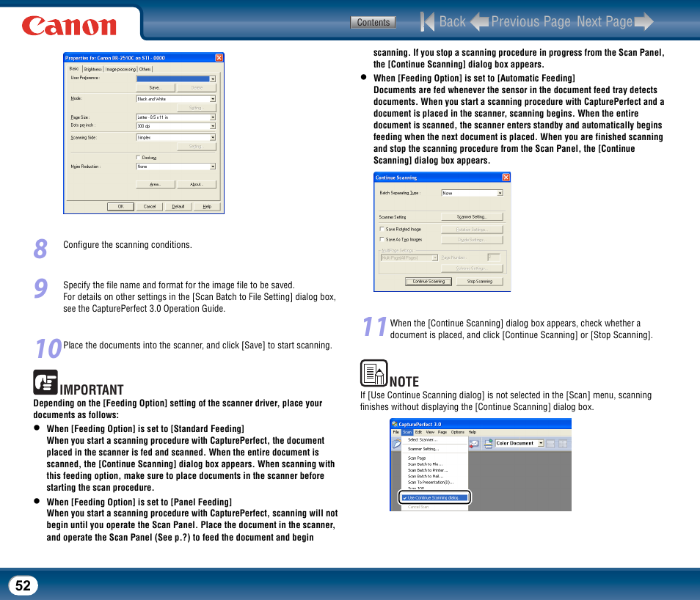Click the Next Page right arrow
This screenshot has height=600, width=700.
(644, 21)
